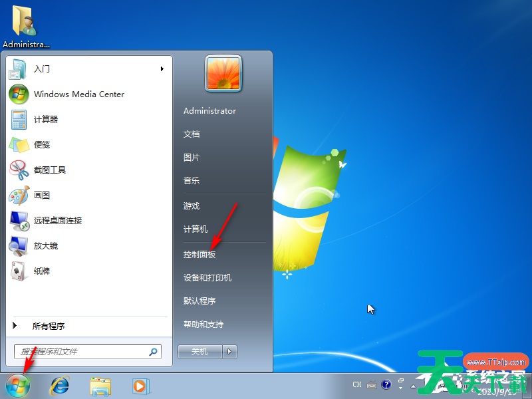Click the Windows Media Center label
This screenshot has width=532, height=399.
click(x=79, y=94)
